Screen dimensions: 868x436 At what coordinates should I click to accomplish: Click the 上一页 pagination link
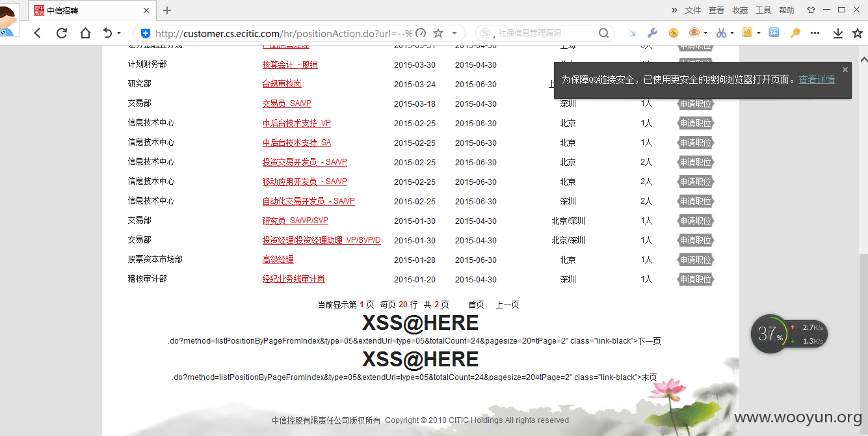click(x=507, y=305)
